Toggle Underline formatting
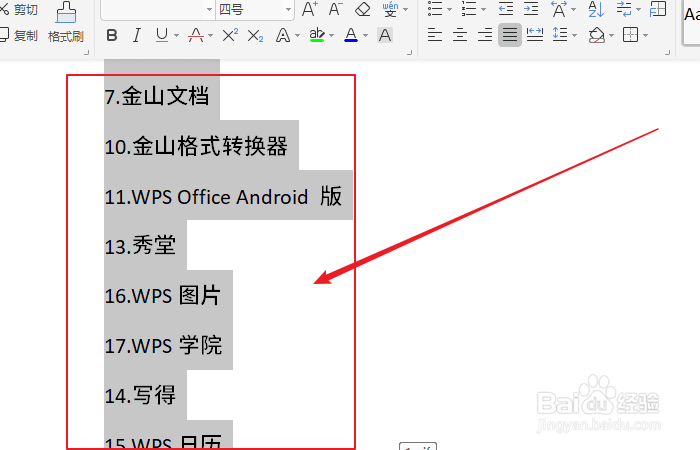 (x=162, y=35)
